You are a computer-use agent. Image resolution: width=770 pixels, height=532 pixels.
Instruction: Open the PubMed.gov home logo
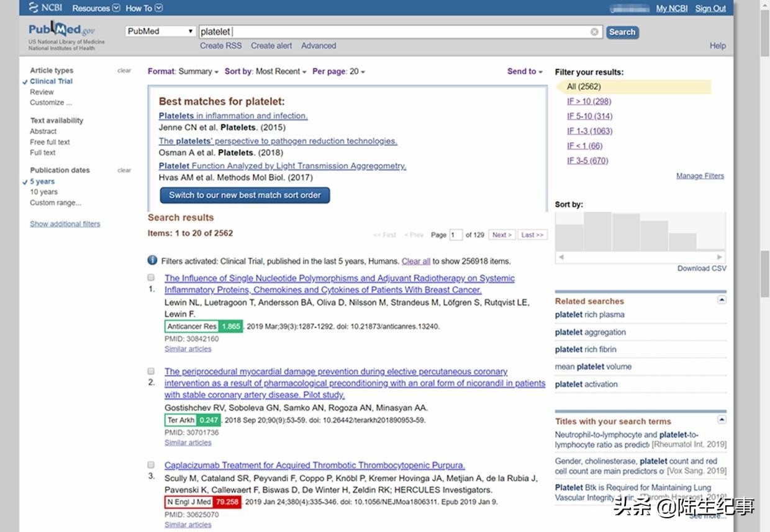point(62,30)
